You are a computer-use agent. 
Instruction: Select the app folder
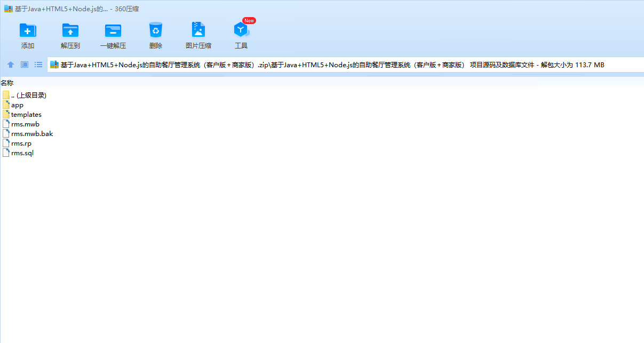pyautogui.click(x=13, y=105)
